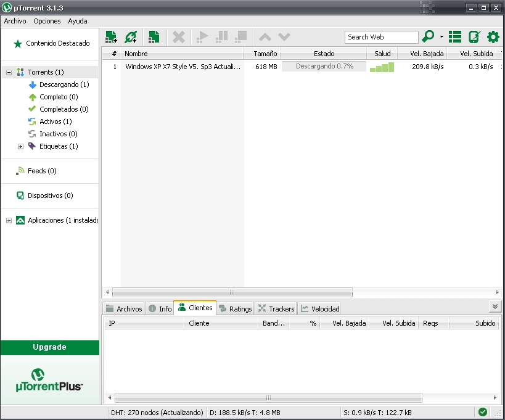Switch to the Clientes tab

195,308
